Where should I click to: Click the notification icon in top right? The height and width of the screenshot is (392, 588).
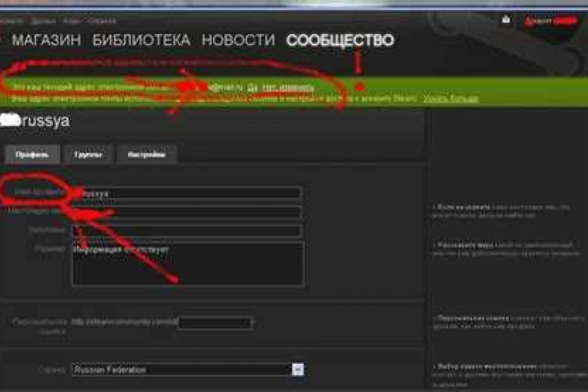coord(506,20)
